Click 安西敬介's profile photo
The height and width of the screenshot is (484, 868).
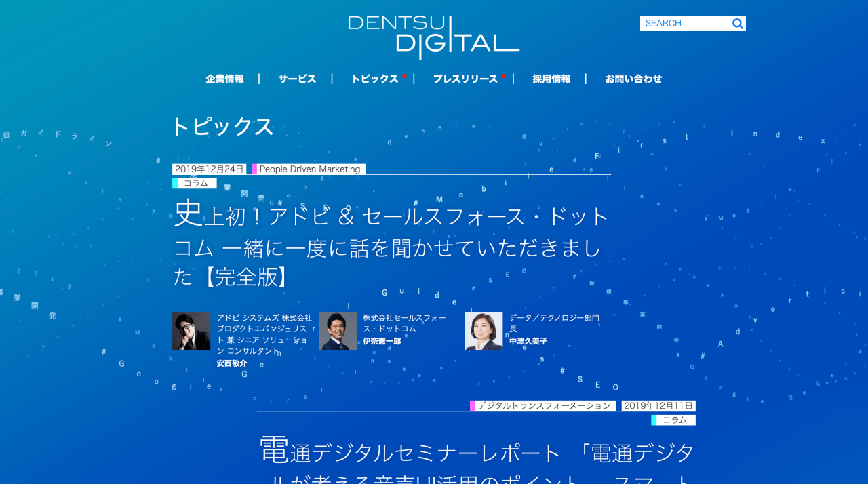point(191,331)
